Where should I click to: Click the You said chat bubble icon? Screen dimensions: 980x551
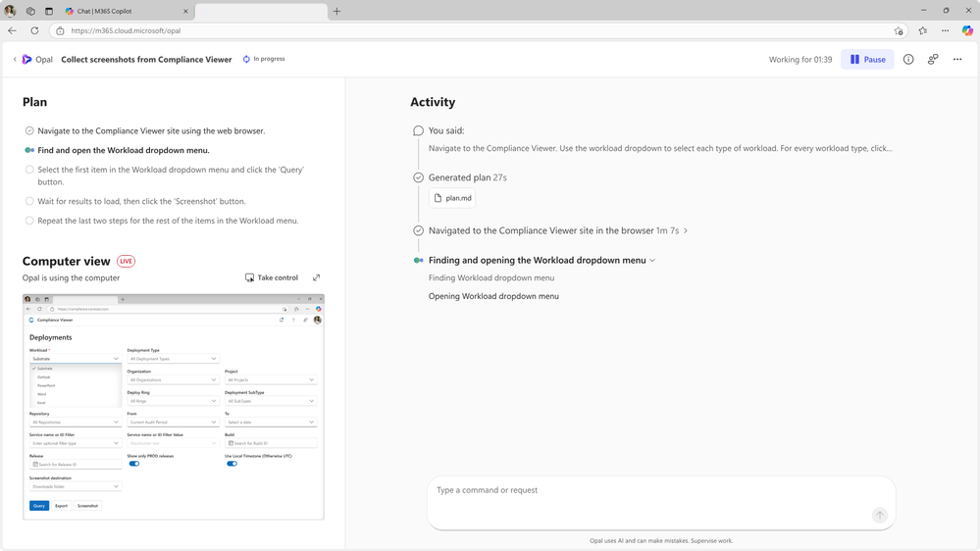coord(418,130)
